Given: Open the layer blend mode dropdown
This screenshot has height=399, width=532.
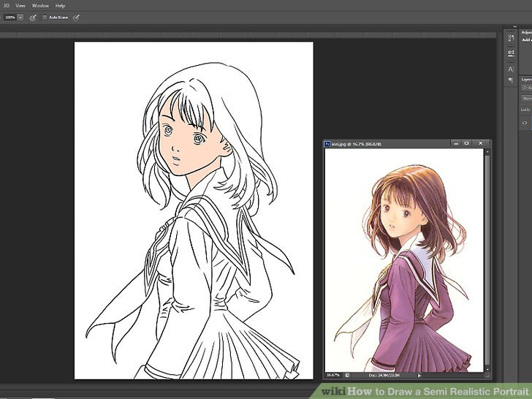Looking at the screenshot, I should 526,98.
